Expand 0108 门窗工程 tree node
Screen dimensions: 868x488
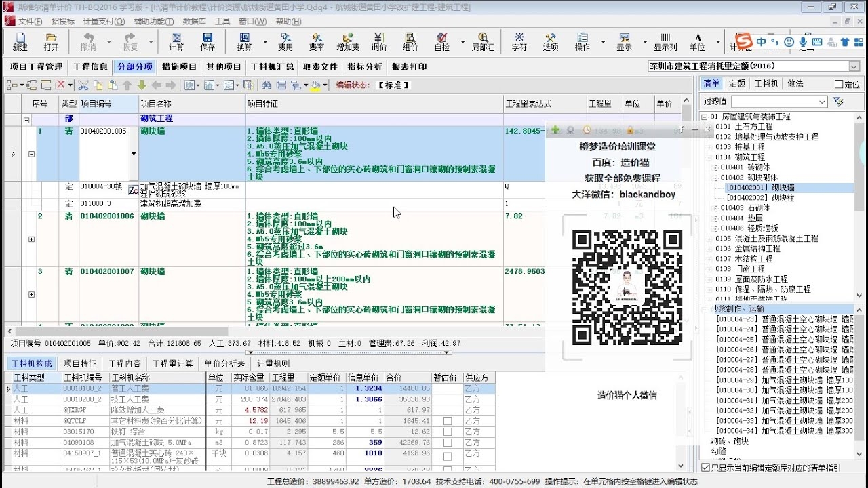[x=709, y=269]
